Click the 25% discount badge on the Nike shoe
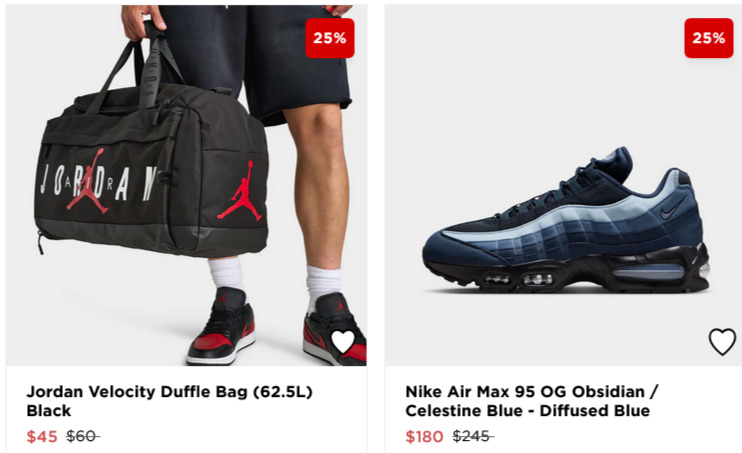Viewport: 742px width, 453px height. (708, 38)
